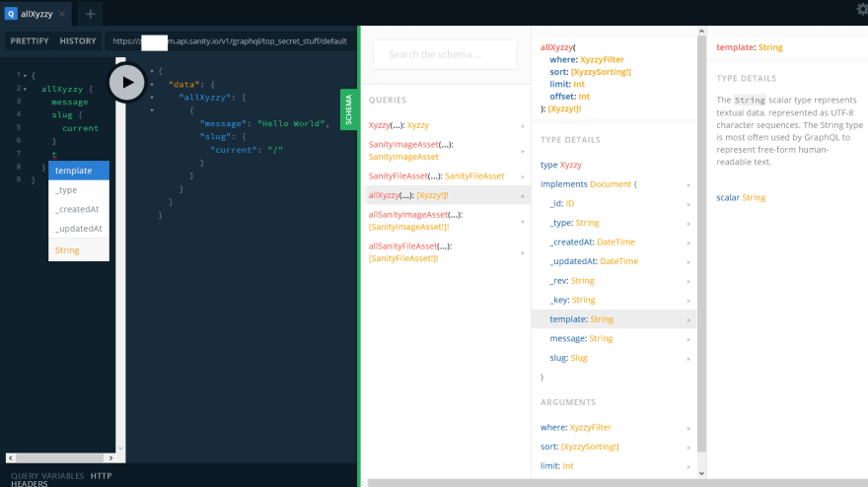Expand arrow beside allSanityImageAsset(...) query
Screen dimensions: 868x487
click(x=523, y=222)
